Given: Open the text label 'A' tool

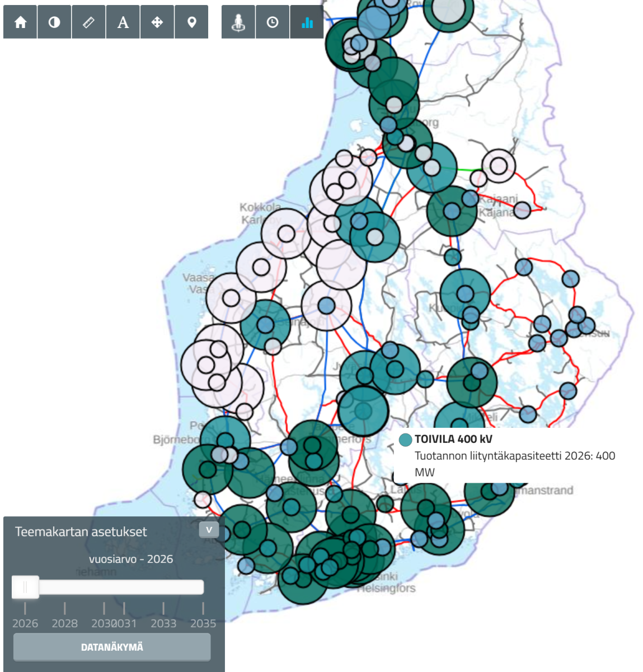Looking at the screenshot, I should [x=123, y=22].
